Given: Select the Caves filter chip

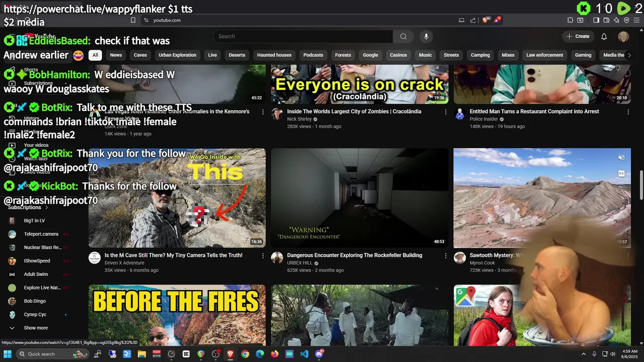Looking at the screenshot, I should pos(140,55).
